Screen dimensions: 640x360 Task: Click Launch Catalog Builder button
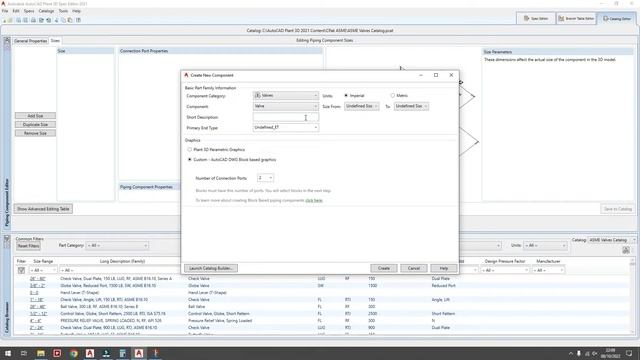(x=211, y=268)
